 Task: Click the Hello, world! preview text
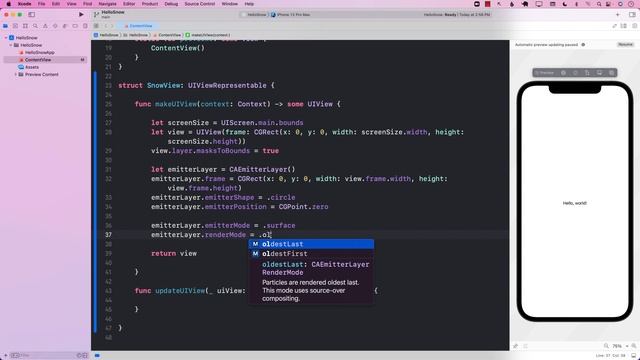click(x=575, y=203)
